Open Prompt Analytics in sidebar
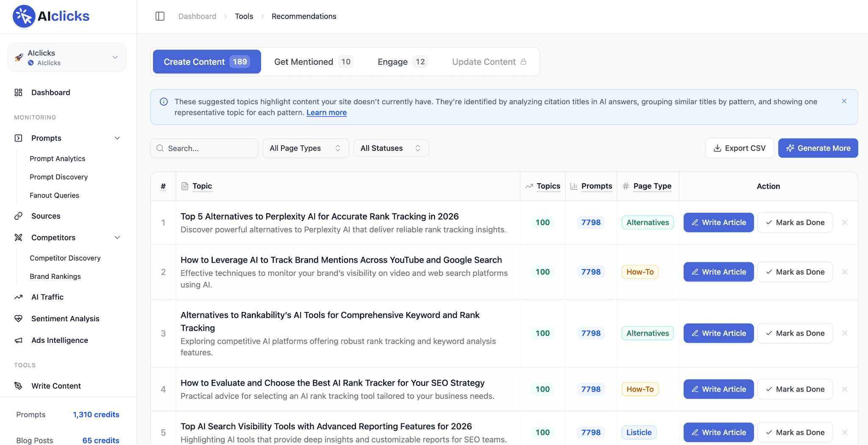This screenshot has width=868, height=445. pyautogui.click(x=57, y=159)
